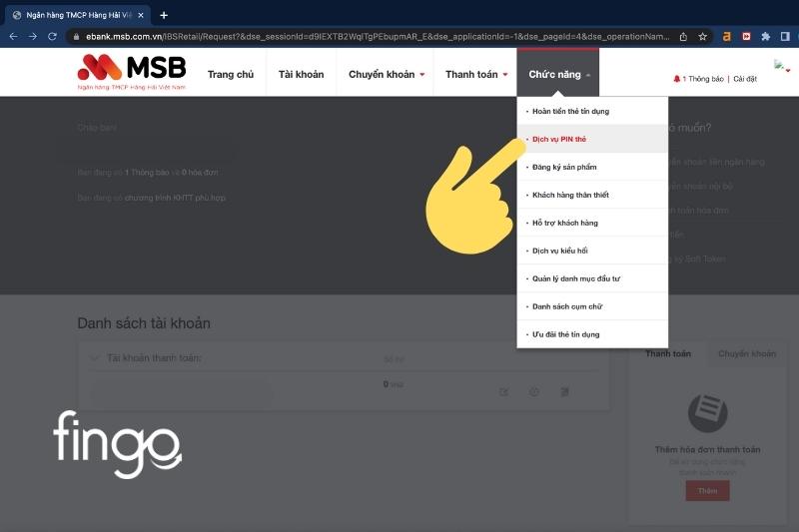
Task: Click the share icon in the address bar
Action: pos(683,37)
